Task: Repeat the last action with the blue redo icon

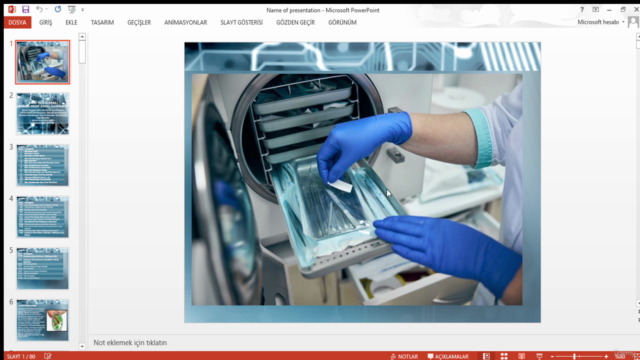Action: [58, 9]
